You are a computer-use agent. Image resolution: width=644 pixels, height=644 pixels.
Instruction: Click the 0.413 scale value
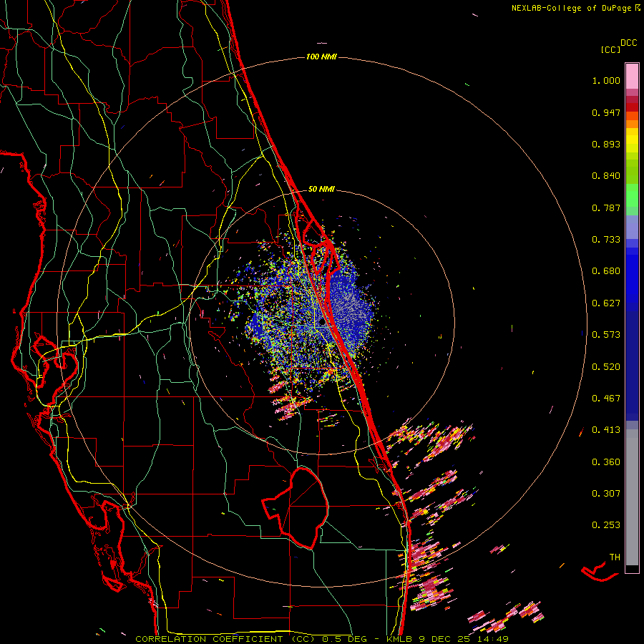606,430
